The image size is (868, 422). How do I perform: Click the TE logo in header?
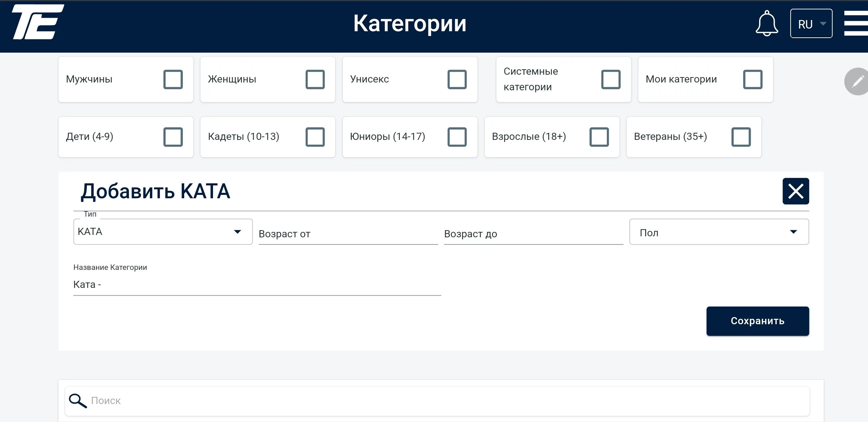pyautogui.click(x=38, y=22)
